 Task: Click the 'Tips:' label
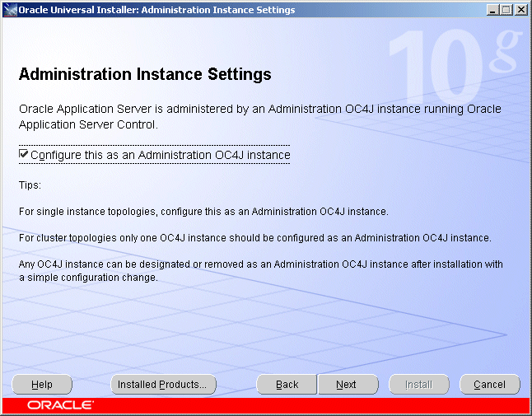pos(30,185)
